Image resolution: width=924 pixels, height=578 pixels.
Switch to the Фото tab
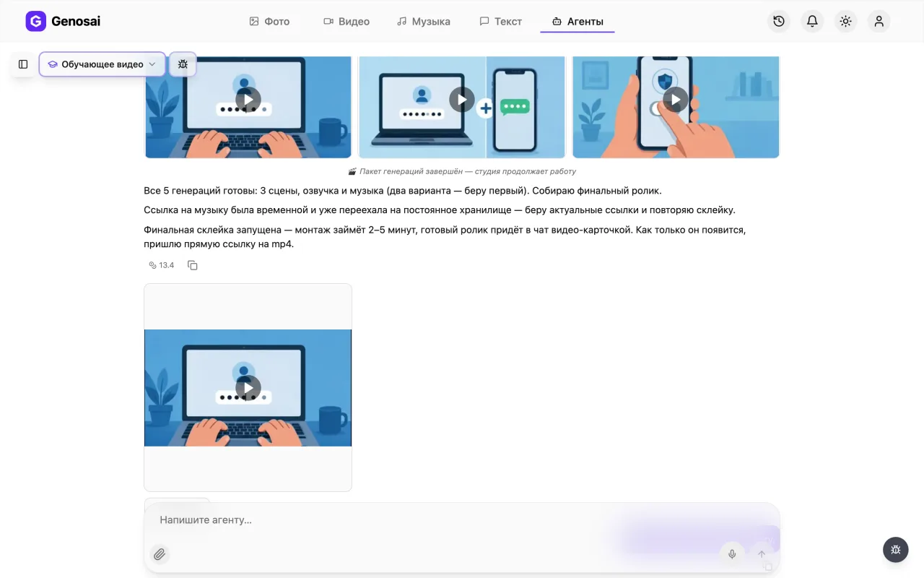point(269,22)
